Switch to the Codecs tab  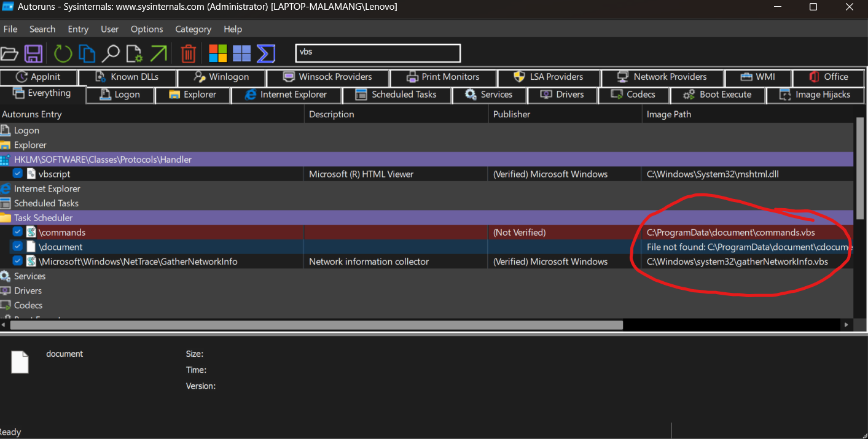(633, 95)
